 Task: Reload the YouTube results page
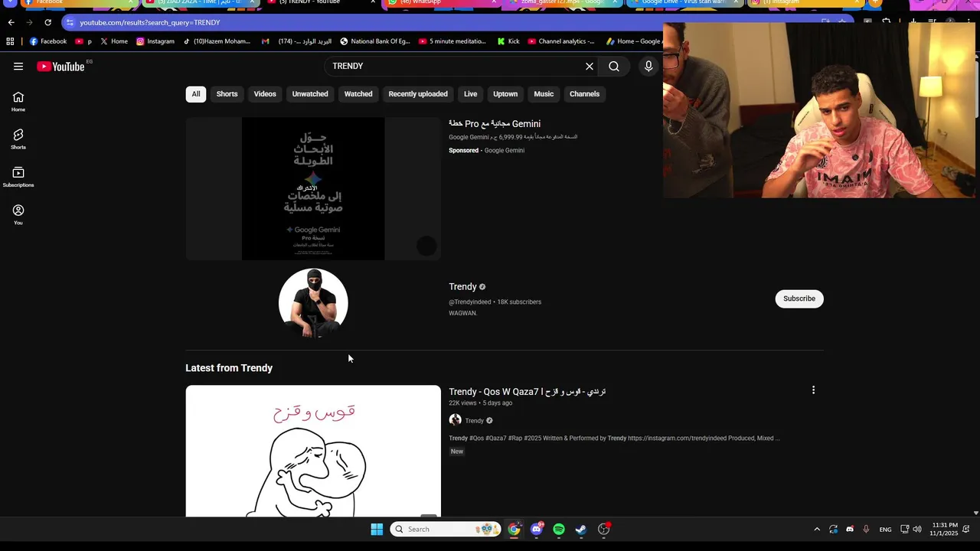coord(47,23)
